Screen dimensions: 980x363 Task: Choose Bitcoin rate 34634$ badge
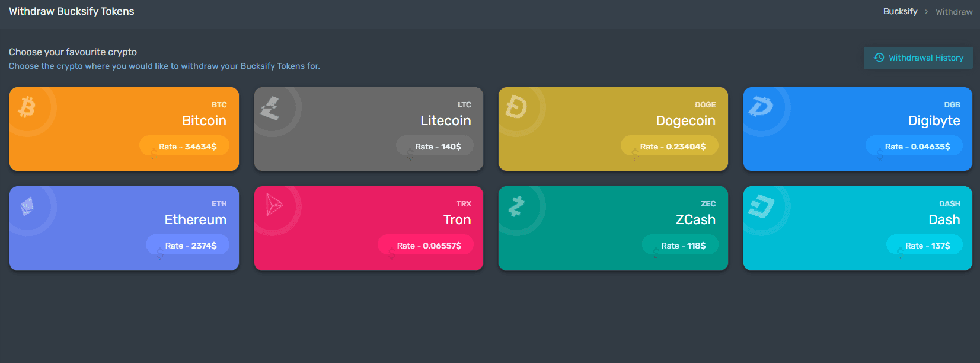pyautogui.click(x=184, y=146)
